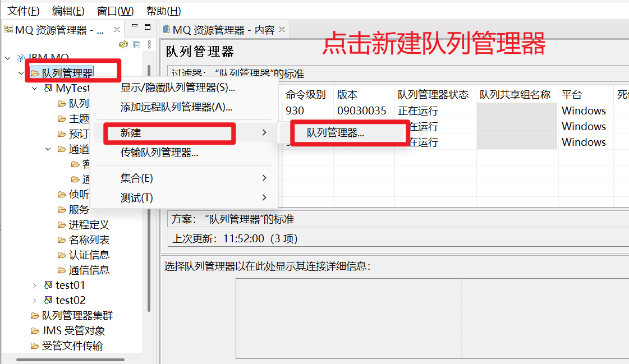The width and height of the screenshot is (629, 364).
Task: Click the JMS 受管对象 folder icon
Action: tap(35, 331)
